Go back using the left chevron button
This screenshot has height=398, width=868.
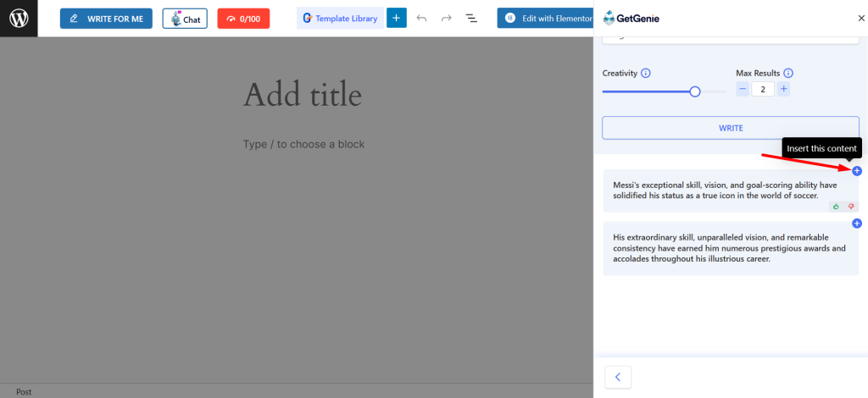618,377
